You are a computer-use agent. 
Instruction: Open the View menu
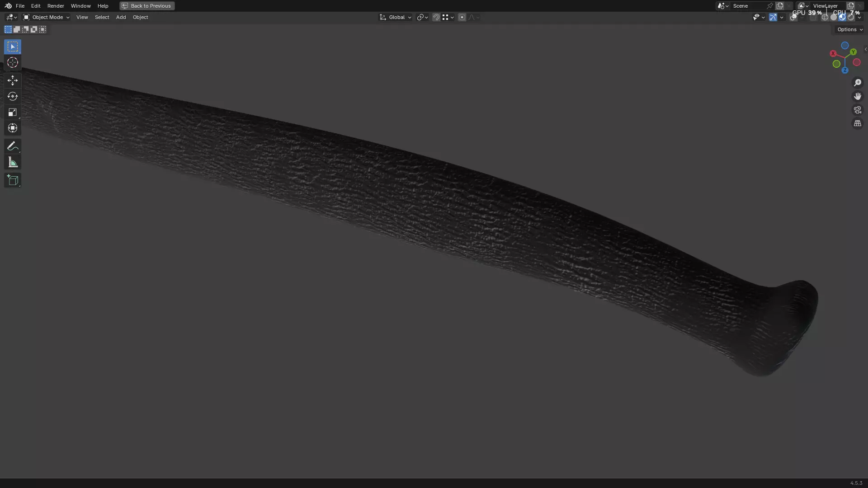pos(82,17)
